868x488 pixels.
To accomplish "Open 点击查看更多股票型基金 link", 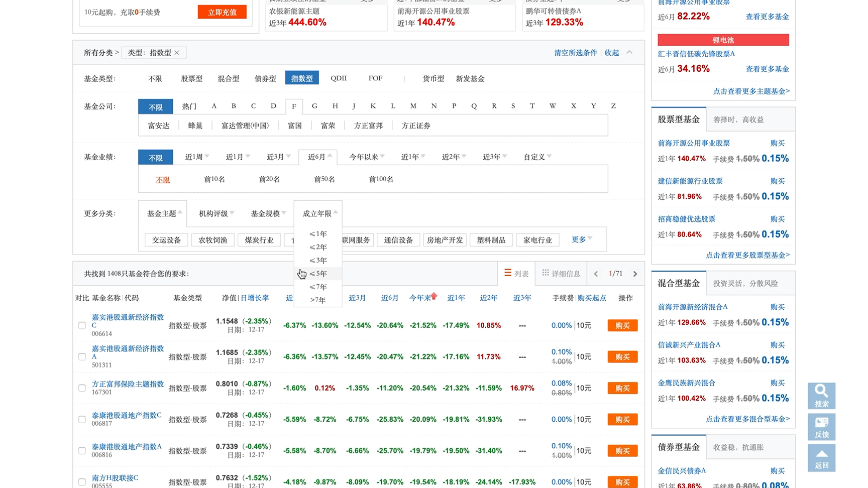I will [x=747, y=255].
